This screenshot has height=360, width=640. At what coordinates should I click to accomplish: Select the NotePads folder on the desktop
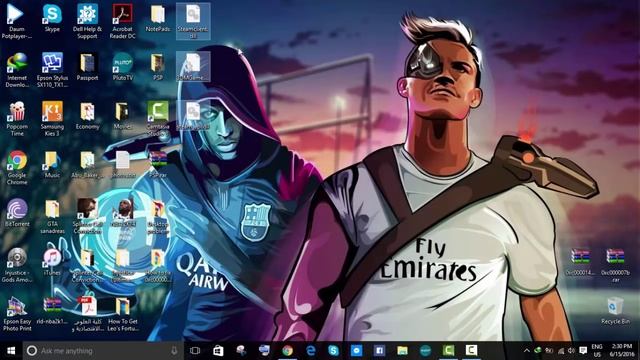pyautogui.click(x=158, y=18)
